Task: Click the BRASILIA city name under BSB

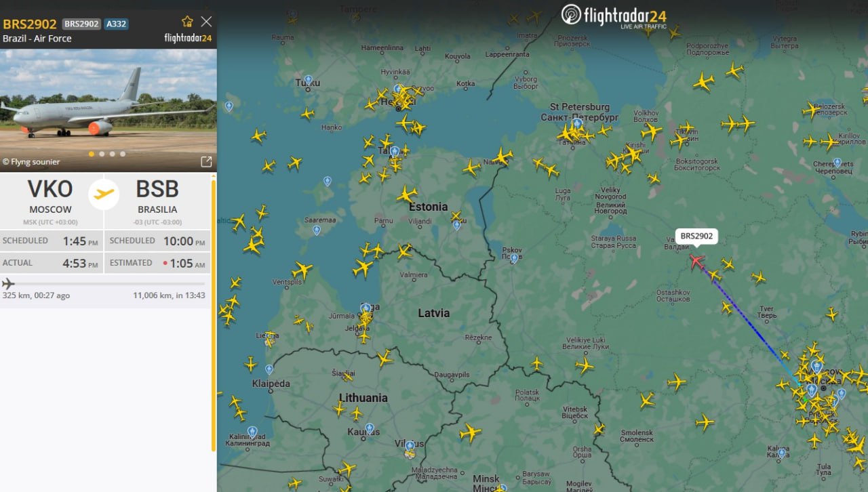Action: [157, 209]
